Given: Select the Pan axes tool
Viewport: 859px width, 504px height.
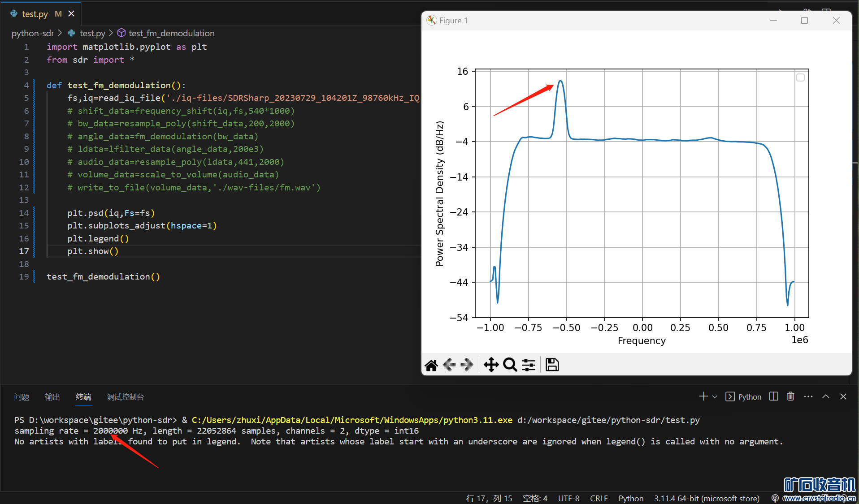Looking at the screenshot, I should pyautogui.click(x=491, y=365).
